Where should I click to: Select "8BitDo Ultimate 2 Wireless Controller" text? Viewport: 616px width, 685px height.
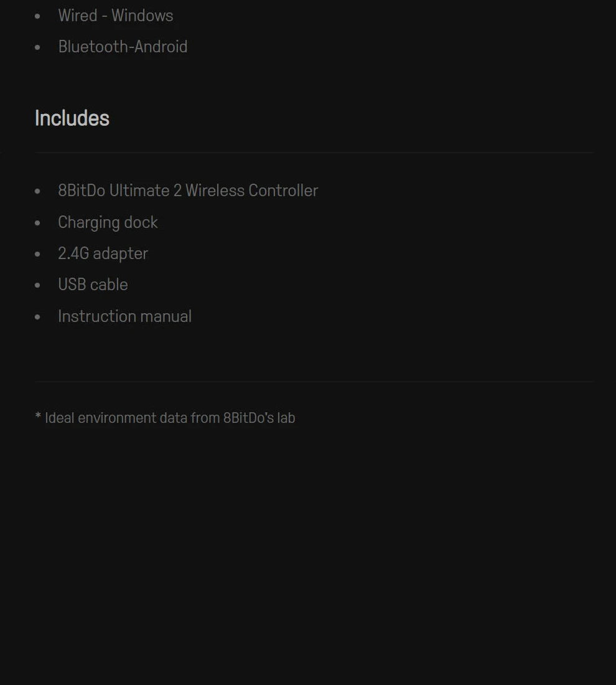[188, 191]
